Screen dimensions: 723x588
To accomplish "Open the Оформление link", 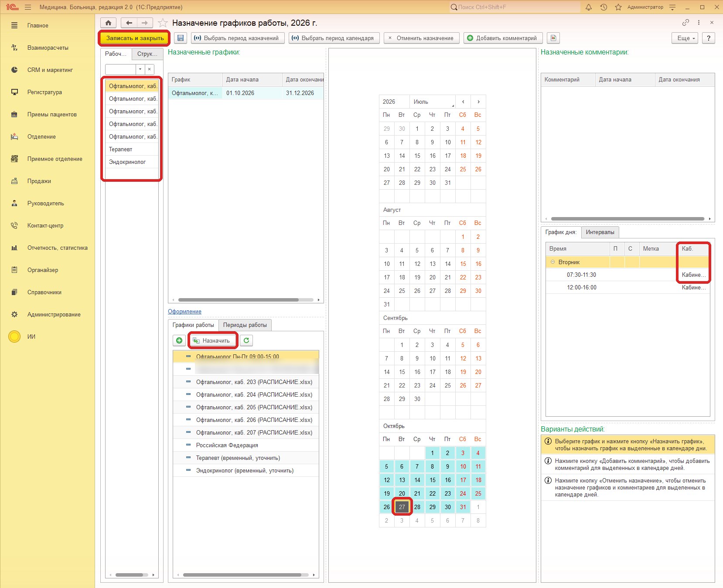I will [184, 311].
